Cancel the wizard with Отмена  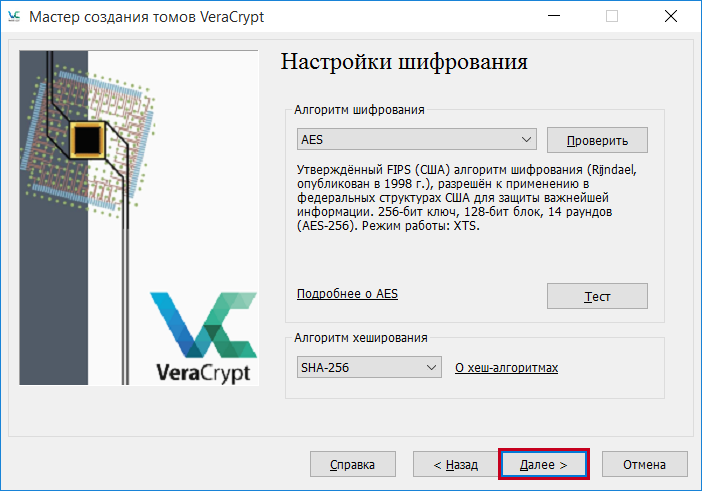tap(643, 465)
